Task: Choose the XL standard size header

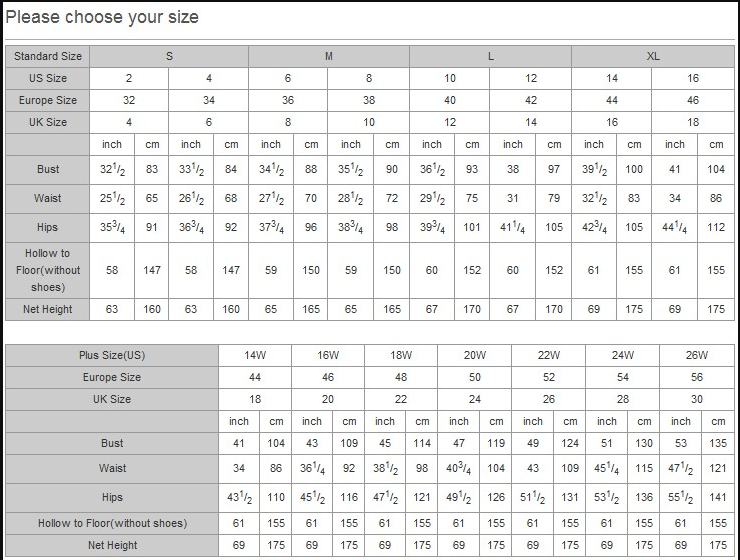Action: 653,56
